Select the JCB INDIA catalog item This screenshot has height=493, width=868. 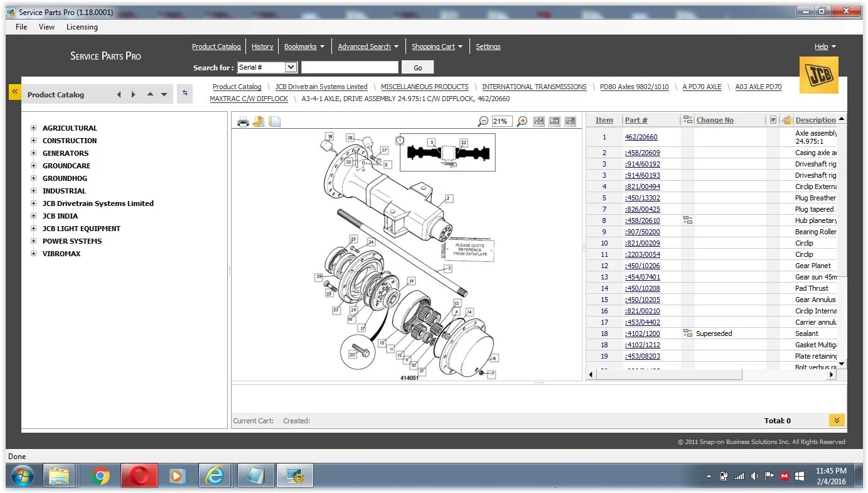click(60, 216)
